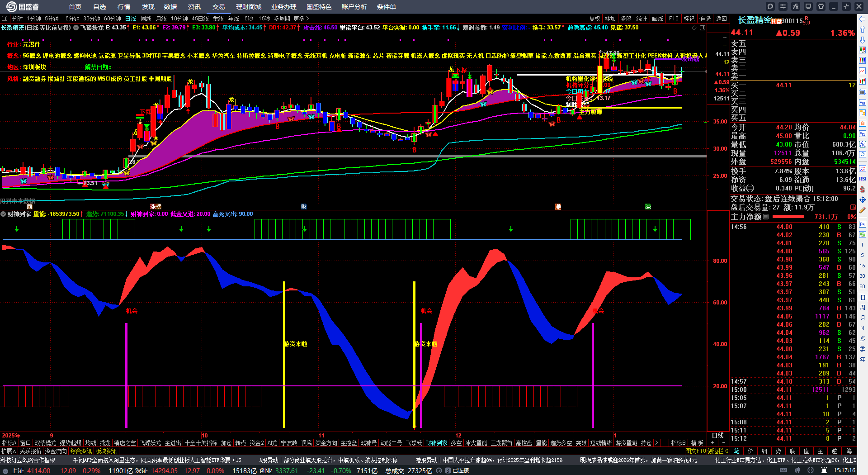The height and width of the screenshot is (475, 868).
Task: Open the chat message icon in title bar
Action: pos(770,6)
